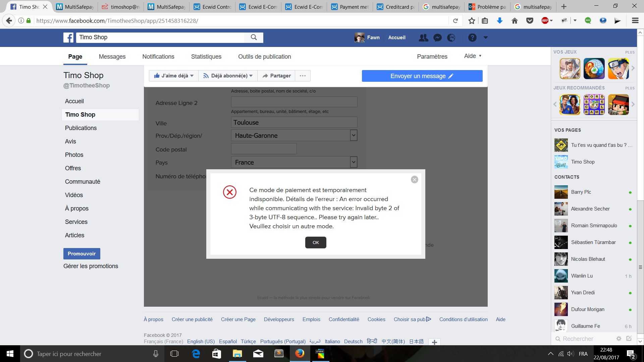The height and width of the screenshot is (362, 644).
Task: Switch to the Notifications tab
Action: pos(158,57)
